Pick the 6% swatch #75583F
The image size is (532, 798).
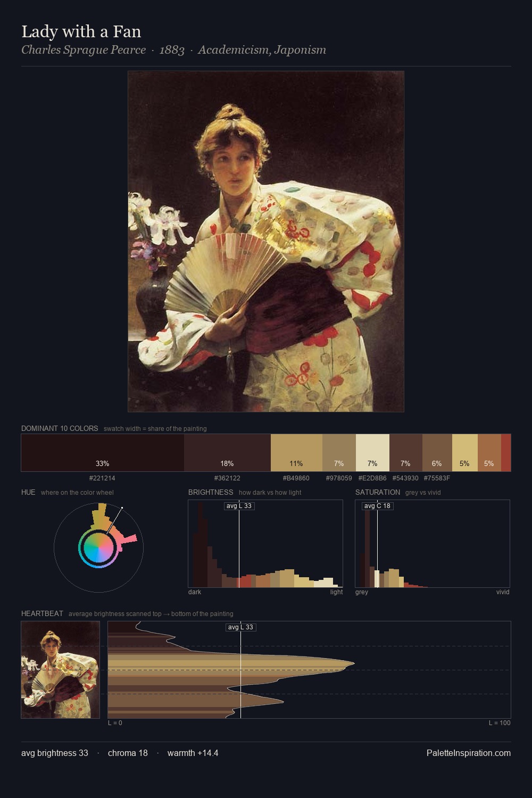[x=437, y=453]
